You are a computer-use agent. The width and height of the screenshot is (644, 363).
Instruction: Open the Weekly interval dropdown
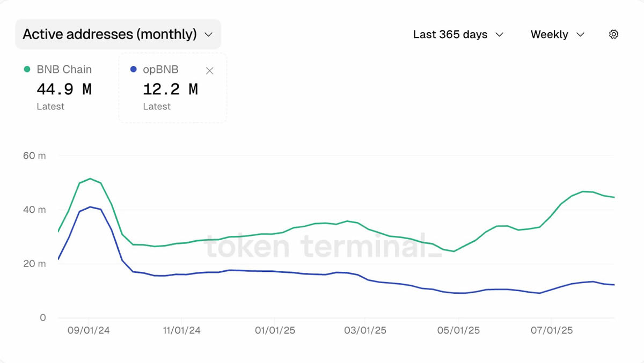point(557,34)
